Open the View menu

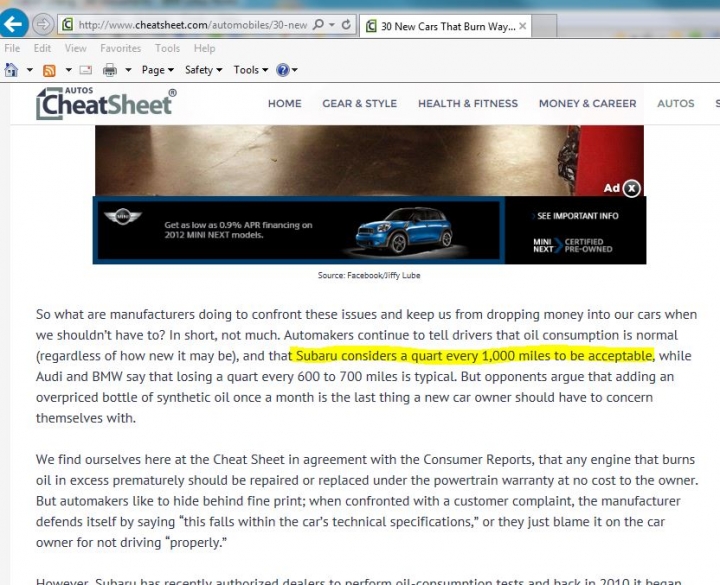[x=75, y=48]
